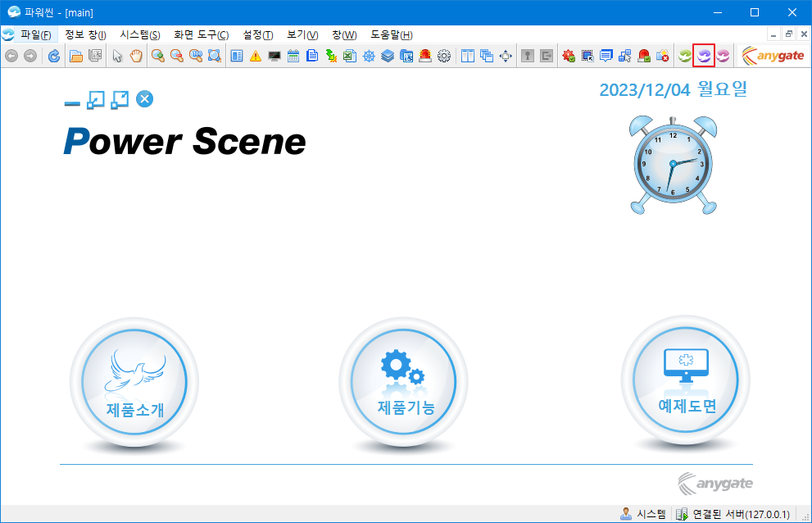Image resolution: width=812 pixels, height=523 pixels.
Task: Click the zoom out magnifier icon
Action: [x=177, y=56]
